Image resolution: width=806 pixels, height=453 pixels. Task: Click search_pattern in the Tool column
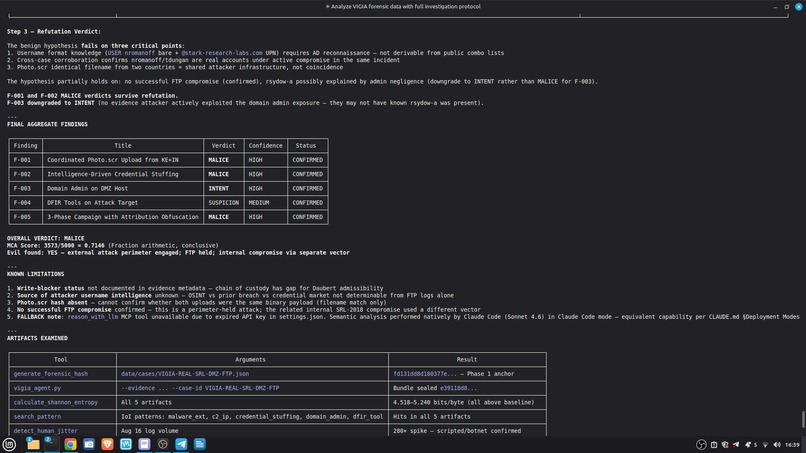(x=37, y=416)
